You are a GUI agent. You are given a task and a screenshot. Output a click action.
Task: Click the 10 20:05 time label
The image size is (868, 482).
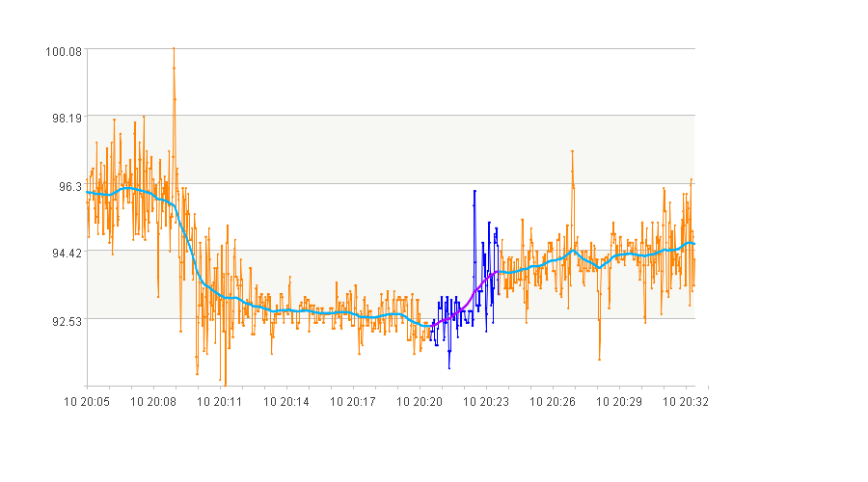tap(87, 402)
